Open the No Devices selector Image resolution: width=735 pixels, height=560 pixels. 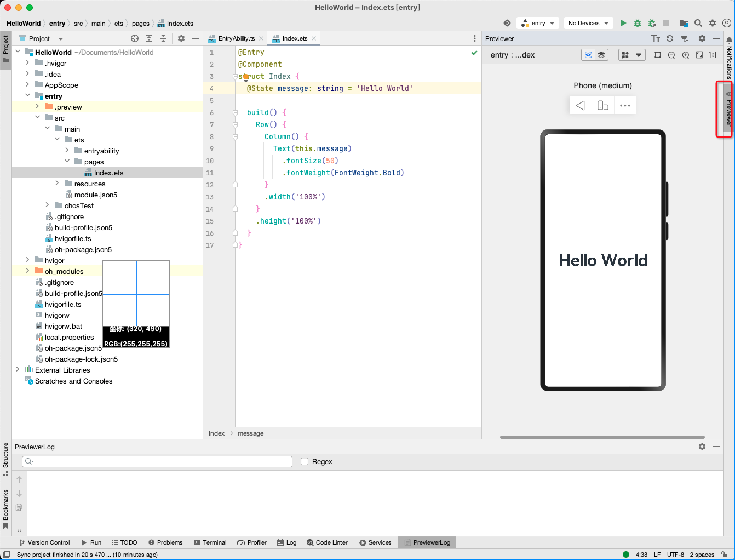(x=589, y=23)
